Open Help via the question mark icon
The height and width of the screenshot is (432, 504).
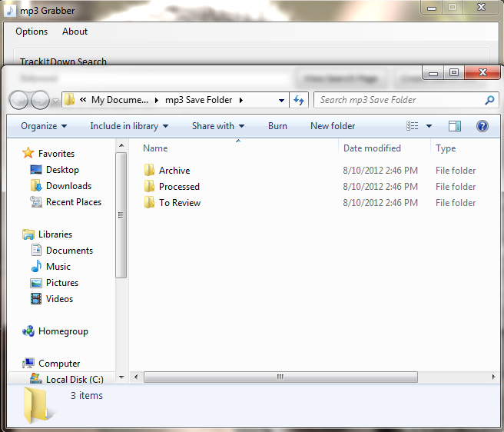coord(482,126)
